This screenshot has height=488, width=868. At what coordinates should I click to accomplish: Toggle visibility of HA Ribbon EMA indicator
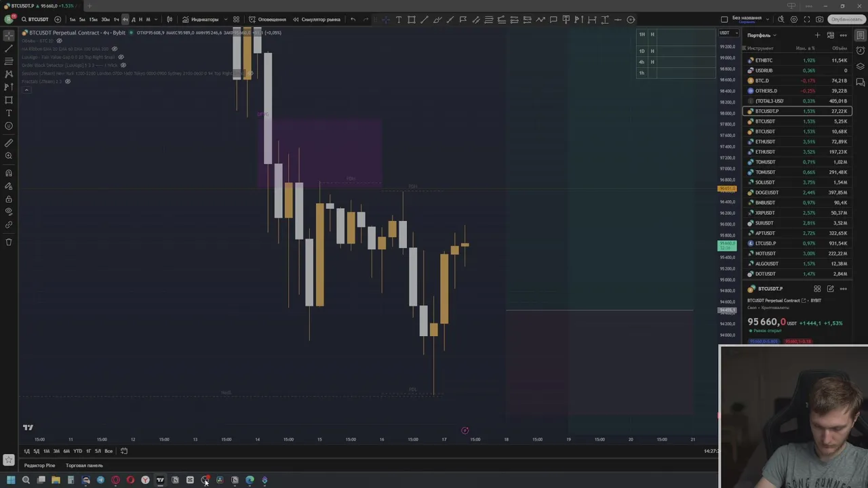tap(114, 49)
